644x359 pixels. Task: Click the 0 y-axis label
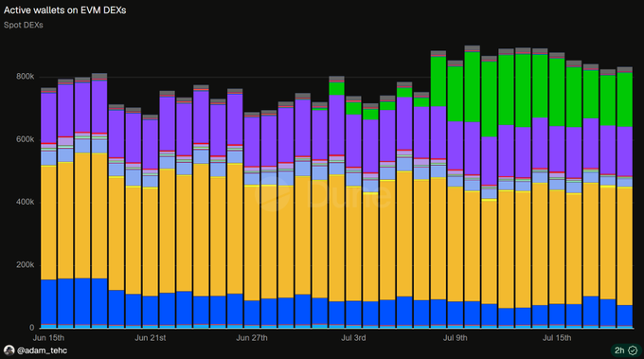click(31, 328)
